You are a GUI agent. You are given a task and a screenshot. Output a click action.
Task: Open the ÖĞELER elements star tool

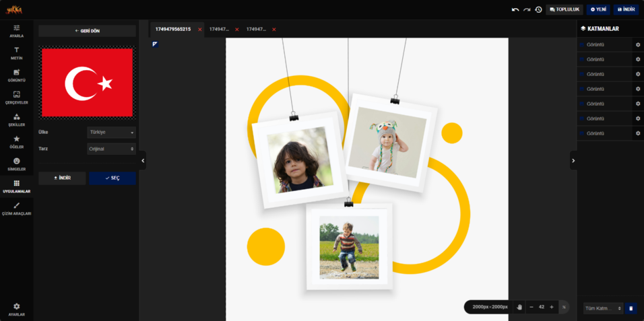(16, 142)
